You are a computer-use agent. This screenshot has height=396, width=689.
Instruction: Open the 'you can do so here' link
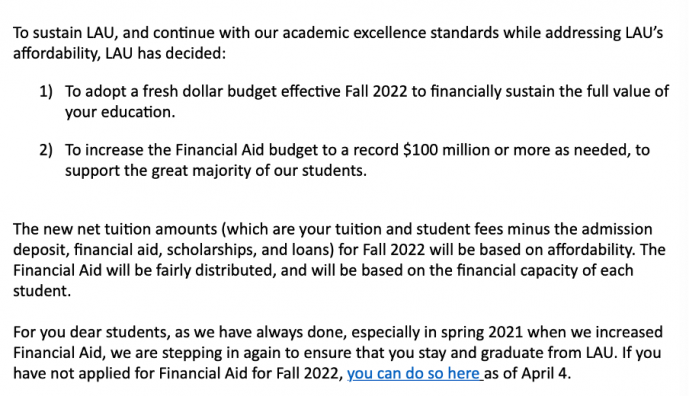pyautogui.click(x=414, y=373)
